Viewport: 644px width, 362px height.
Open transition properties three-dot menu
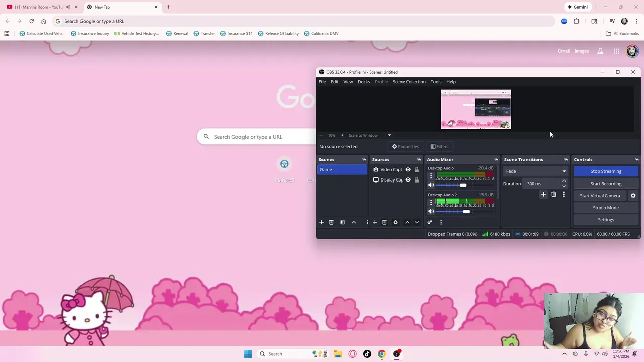click(x=563, y=194)
